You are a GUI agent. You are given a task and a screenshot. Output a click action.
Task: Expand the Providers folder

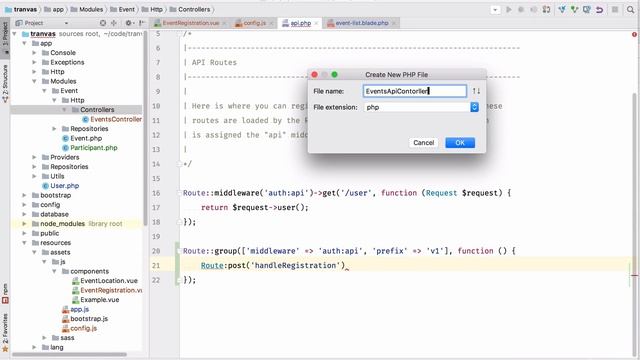point(34,157)
